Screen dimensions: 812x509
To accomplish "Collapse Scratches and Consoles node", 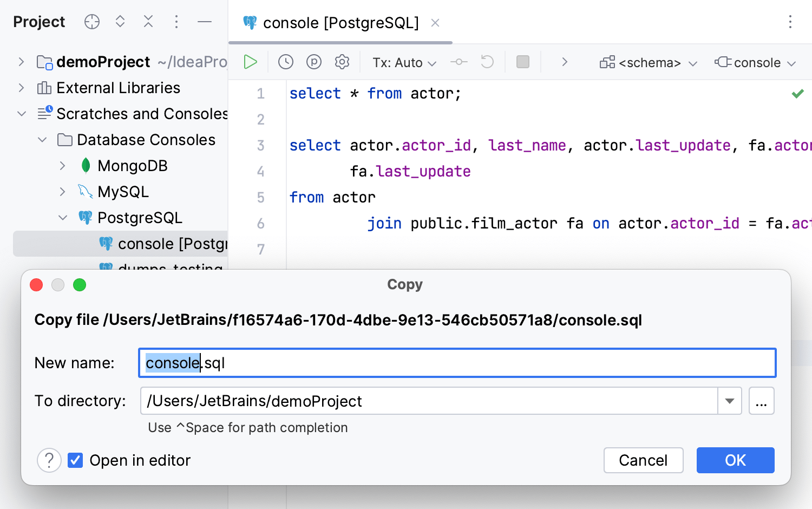I will tap(22, 114).
